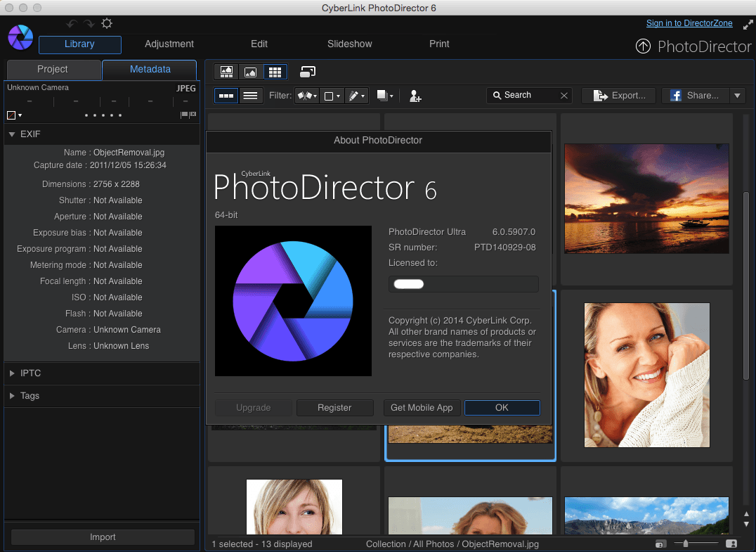756x552 pixels.
Task: Open the edited photos filter dropdown
Action: [356, 96]
